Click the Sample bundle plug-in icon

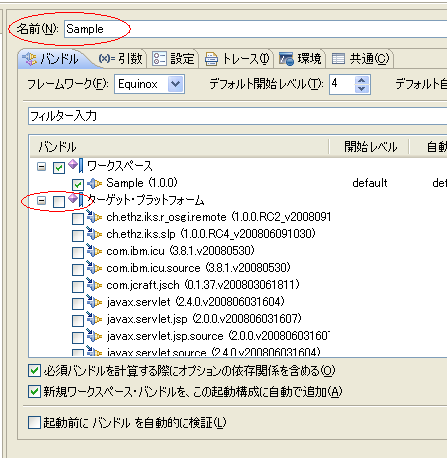tap(94, 183)
